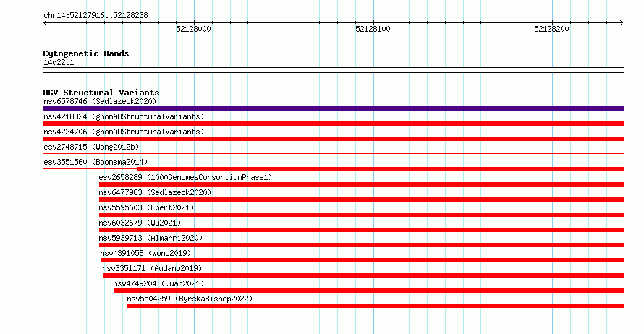Click the red bar for nsv5595603
Viewport: 644px width, 334px height.
click(x=361, y=215)
